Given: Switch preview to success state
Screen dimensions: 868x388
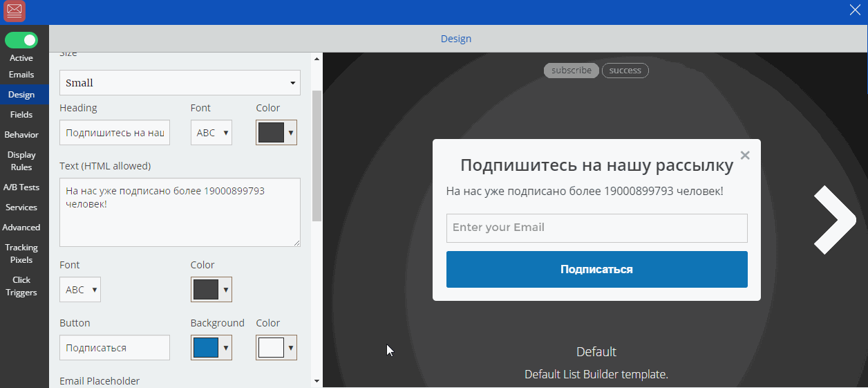Looking at the screenshot, I should (x=625, y=71).
